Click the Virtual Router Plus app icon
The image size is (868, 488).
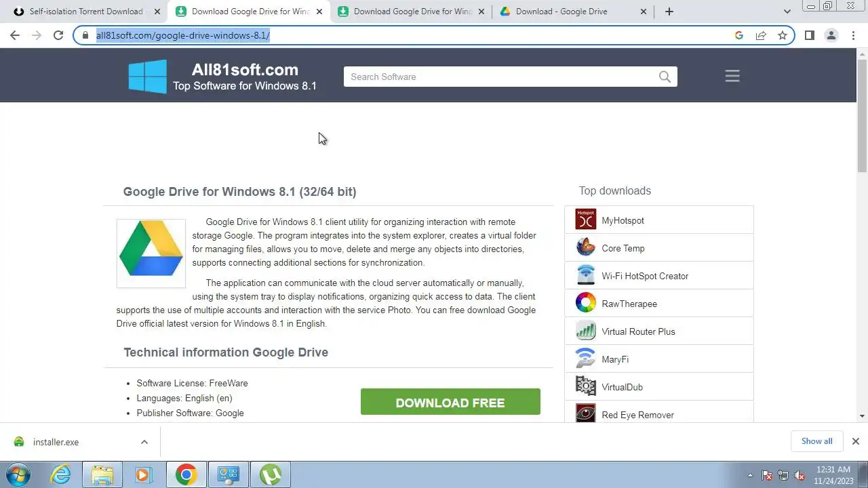coord(586,331)
